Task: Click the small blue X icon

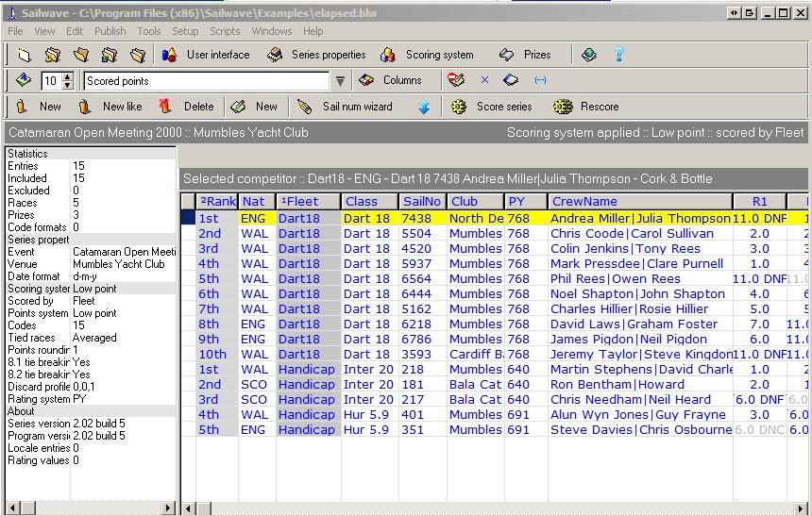Action: pos(484,80)
